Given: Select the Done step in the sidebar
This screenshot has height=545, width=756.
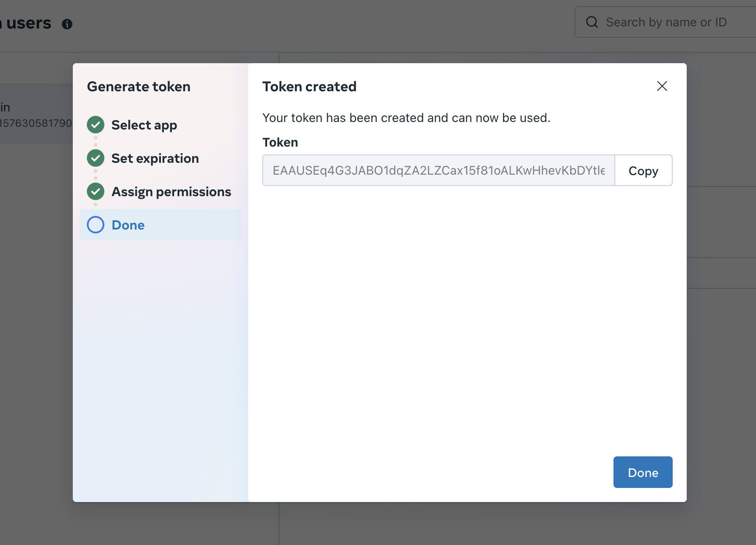Looking at the screenshot, I should coord(160,225).
